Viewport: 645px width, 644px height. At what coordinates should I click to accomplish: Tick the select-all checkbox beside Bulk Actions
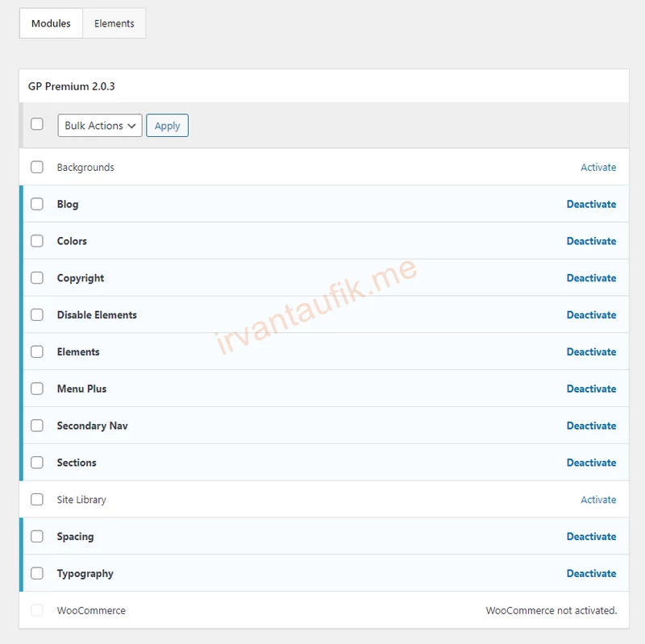tap(37, 124)
